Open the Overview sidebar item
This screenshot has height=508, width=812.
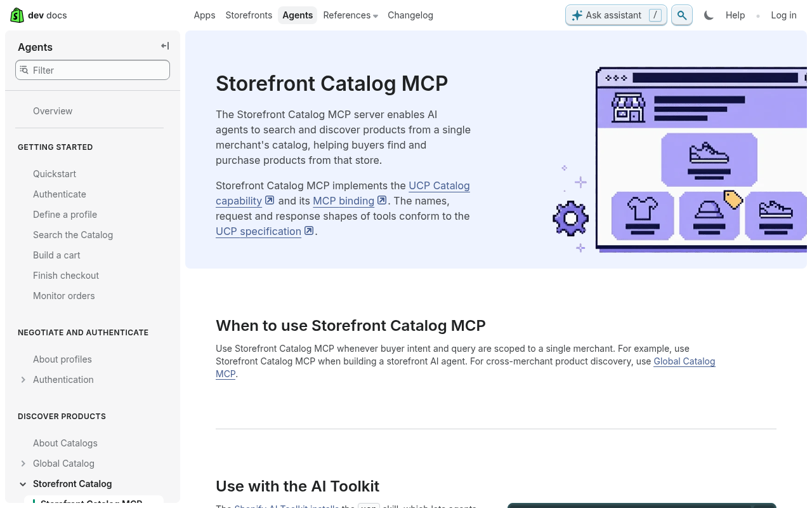53,111
